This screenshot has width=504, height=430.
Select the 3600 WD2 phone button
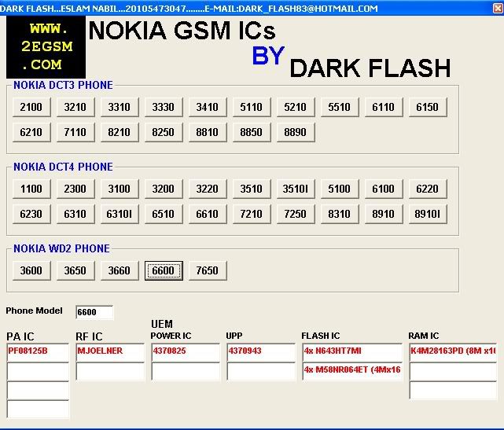31,270
